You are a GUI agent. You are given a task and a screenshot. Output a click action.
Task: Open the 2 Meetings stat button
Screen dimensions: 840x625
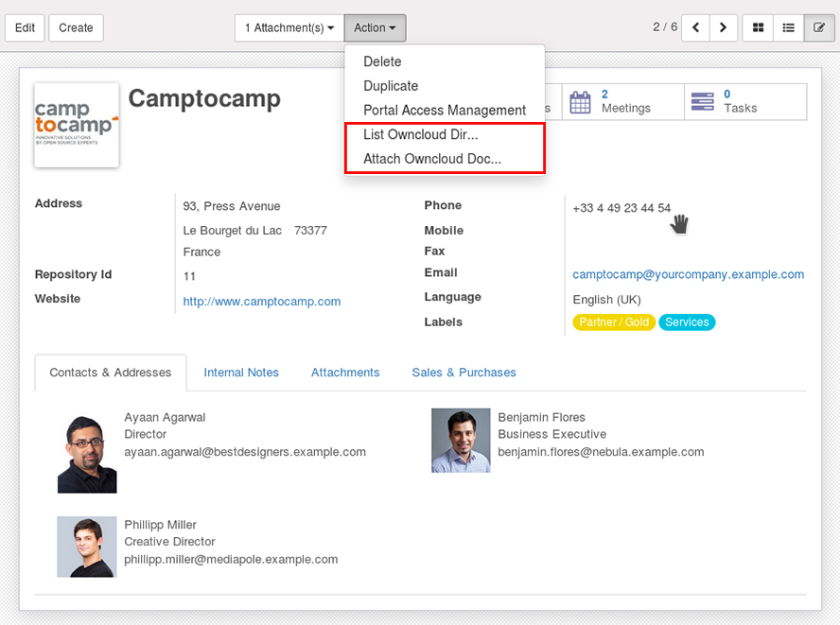click(x=623, y=102)
